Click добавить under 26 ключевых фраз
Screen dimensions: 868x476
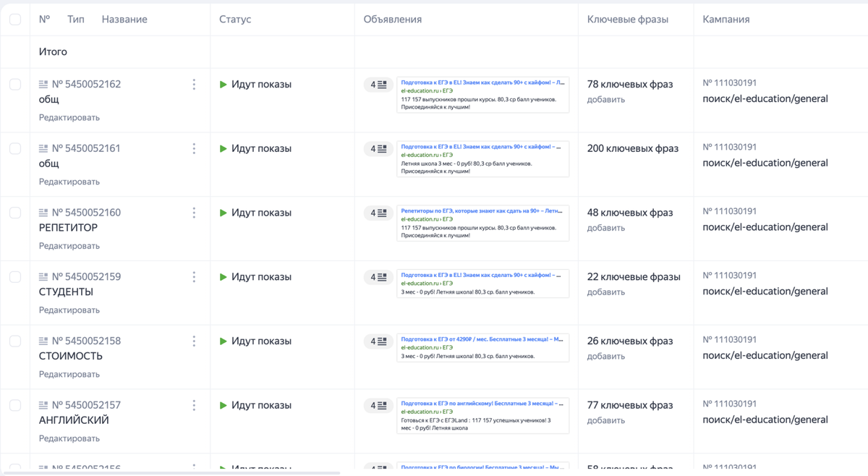pos(606,357)
